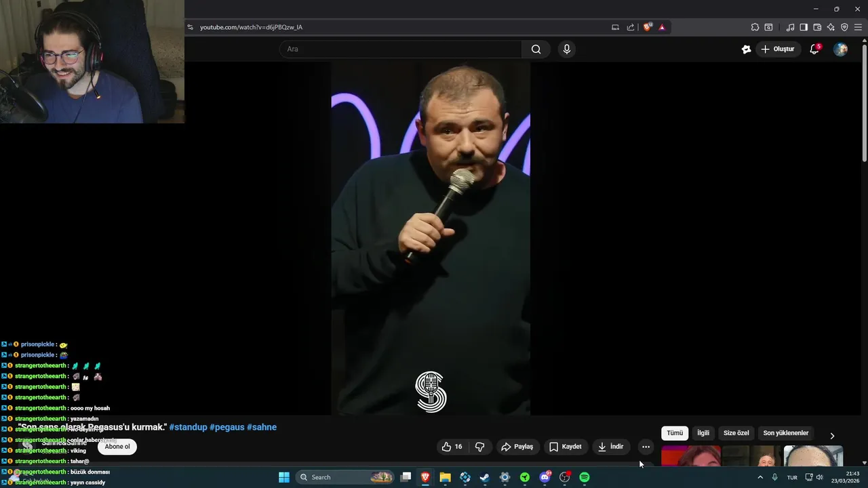The image size is (868, 488).
Task: Open Steam from the taskbar
Action: [x=485, y=477]
